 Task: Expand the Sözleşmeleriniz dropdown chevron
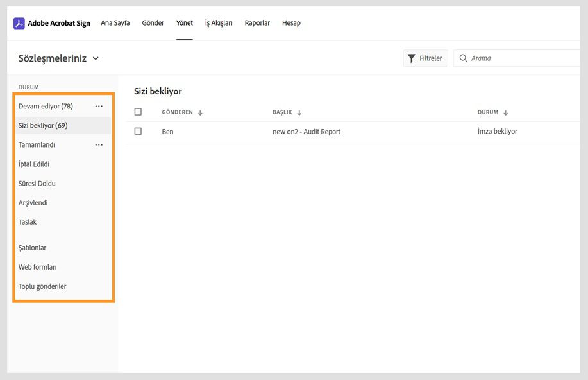coord(94,58)
